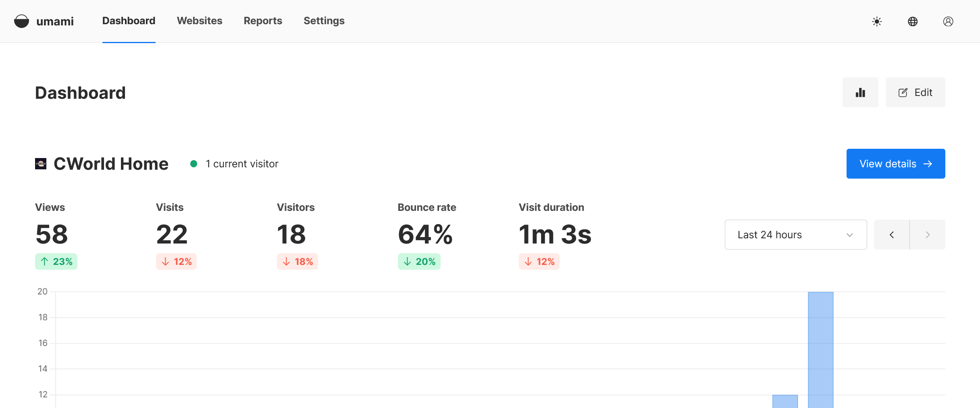Viewport: 980px width, 408px height.
Task: Click the Views 23% increase badge
Action: pyautogui.click(x=56, y=262)
